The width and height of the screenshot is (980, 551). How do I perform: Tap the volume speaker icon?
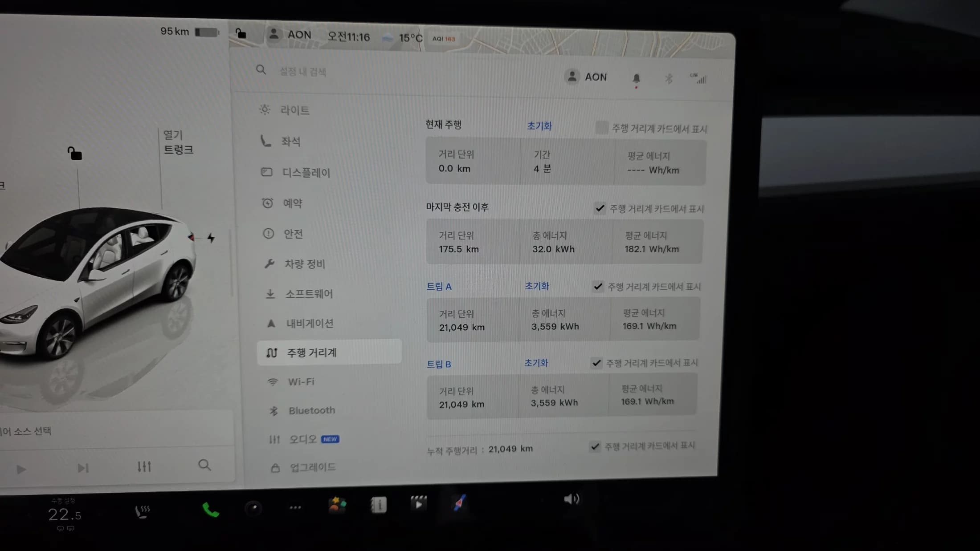[x=572, y=499]
